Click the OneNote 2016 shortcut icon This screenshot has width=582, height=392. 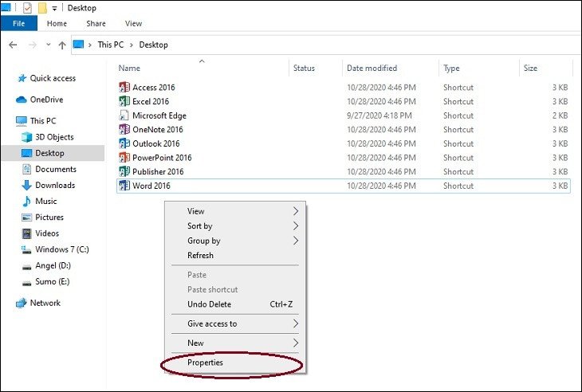pyautogui.click(x=124, y=129)
